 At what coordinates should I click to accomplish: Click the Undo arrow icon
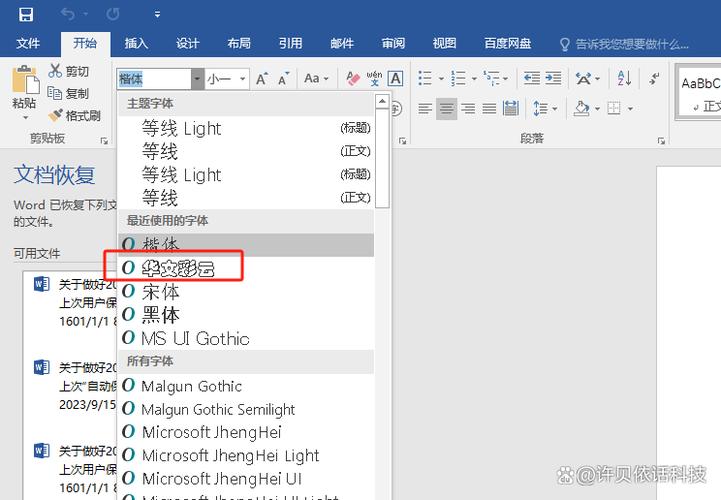68,14
